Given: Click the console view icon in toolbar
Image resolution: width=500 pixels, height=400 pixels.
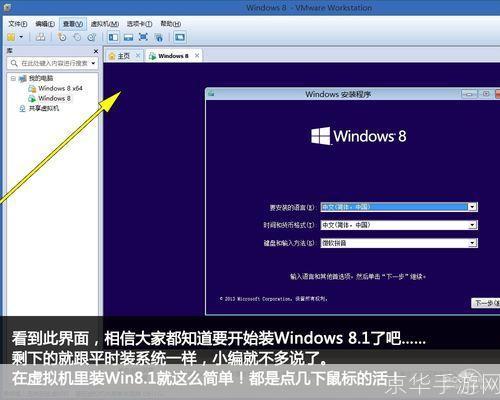Looking at the screenshot, I should click(180, 37).
